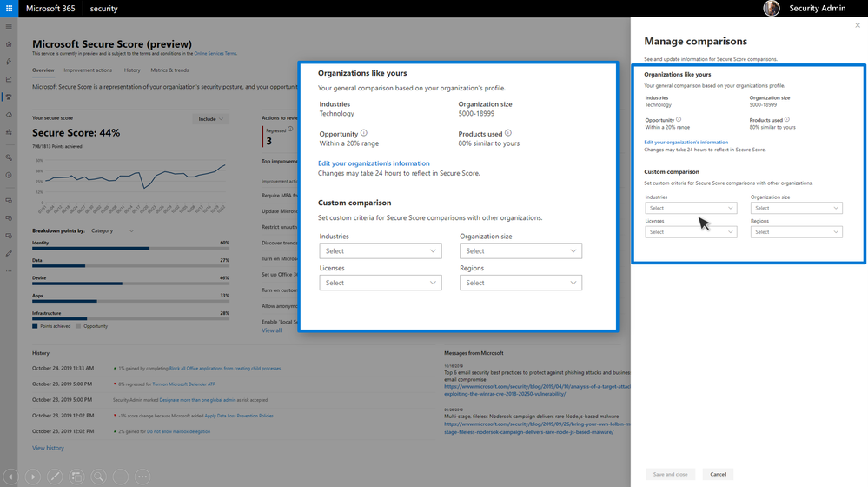Click the Products used info icon in the Manage comparisons panel
Viewport: 868px width, 487px height.
786,119
